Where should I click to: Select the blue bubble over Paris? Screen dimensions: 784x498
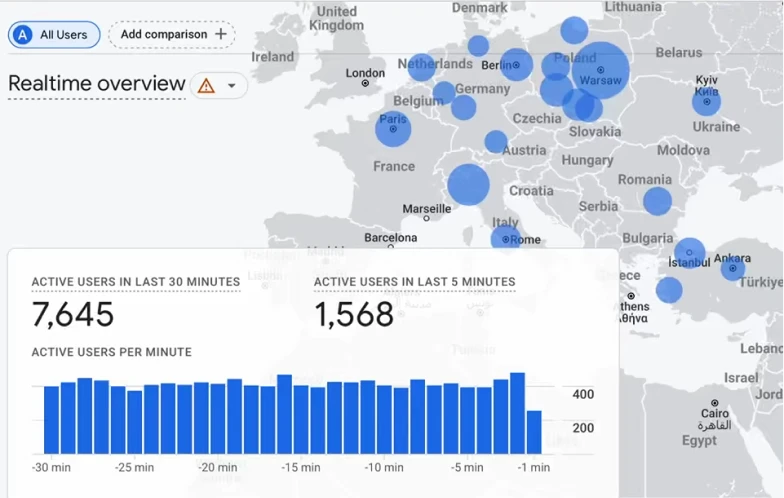[393, 128]
